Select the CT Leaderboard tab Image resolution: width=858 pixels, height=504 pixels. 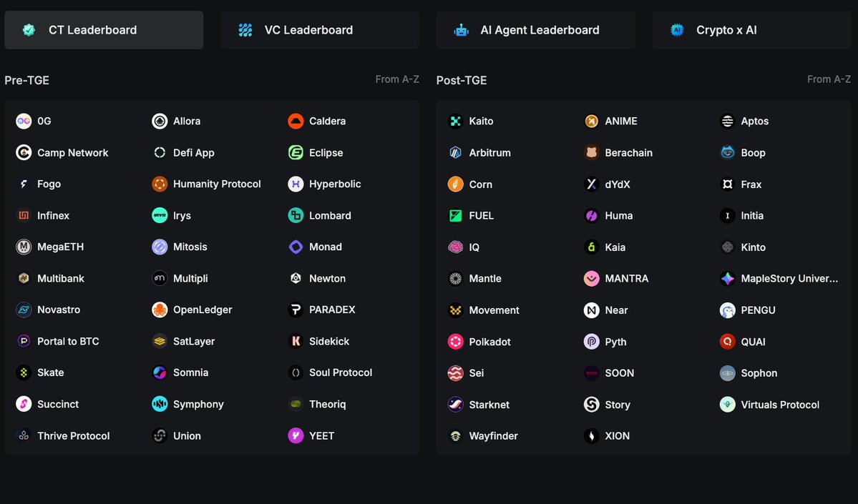tap(104, 30)
